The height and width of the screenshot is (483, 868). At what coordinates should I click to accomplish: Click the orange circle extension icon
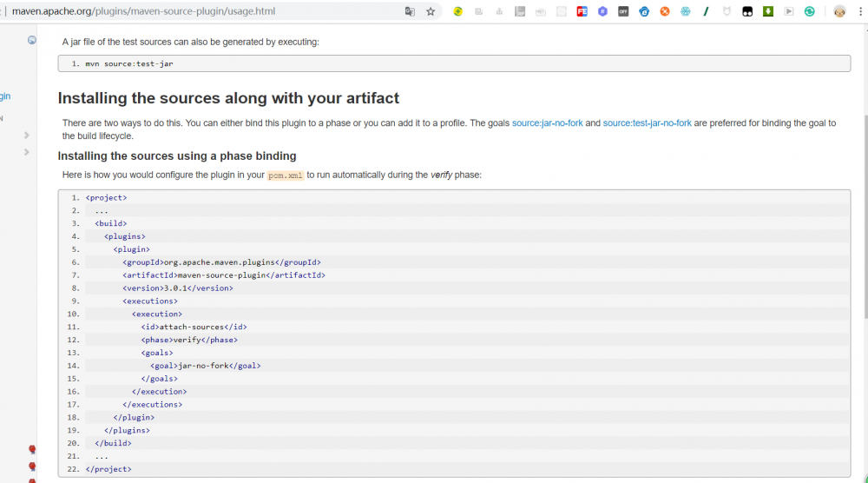click(665, 11)
